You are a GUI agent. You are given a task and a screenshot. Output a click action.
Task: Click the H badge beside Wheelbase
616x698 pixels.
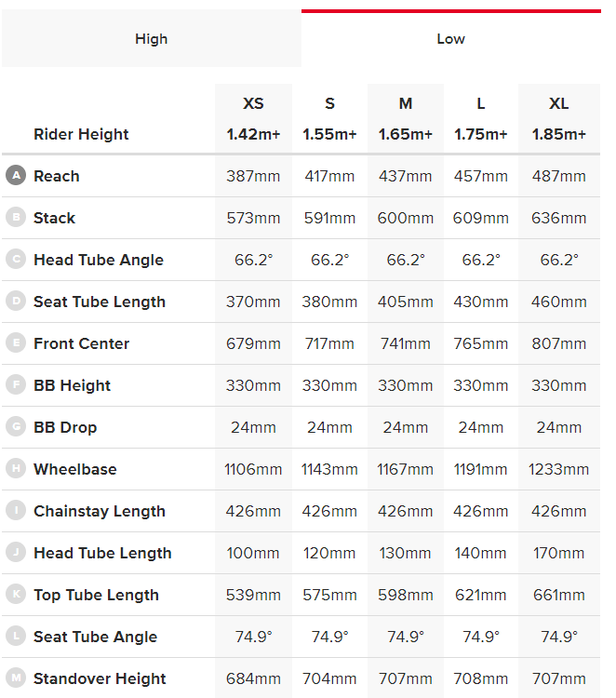coord(15,469)
